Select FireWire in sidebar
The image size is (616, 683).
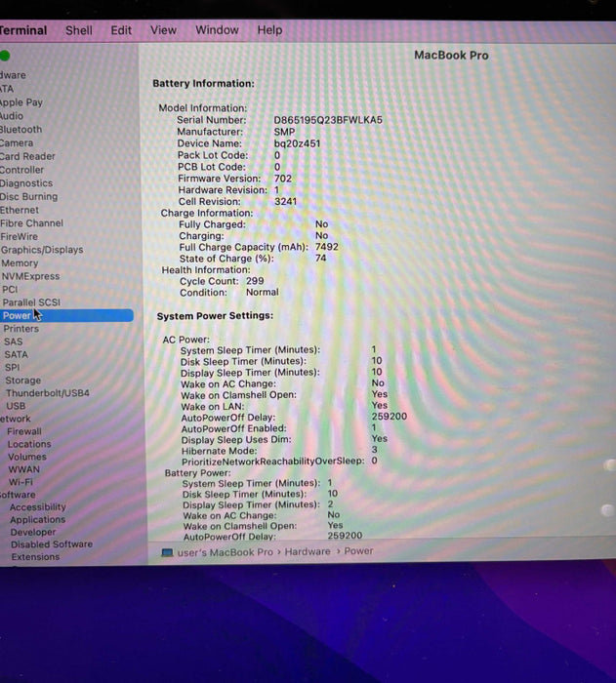(x=20, y=236)
